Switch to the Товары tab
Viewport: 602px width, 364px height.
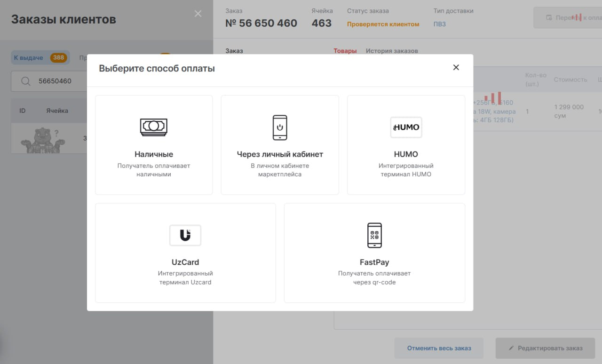click(x=345, y=51)
